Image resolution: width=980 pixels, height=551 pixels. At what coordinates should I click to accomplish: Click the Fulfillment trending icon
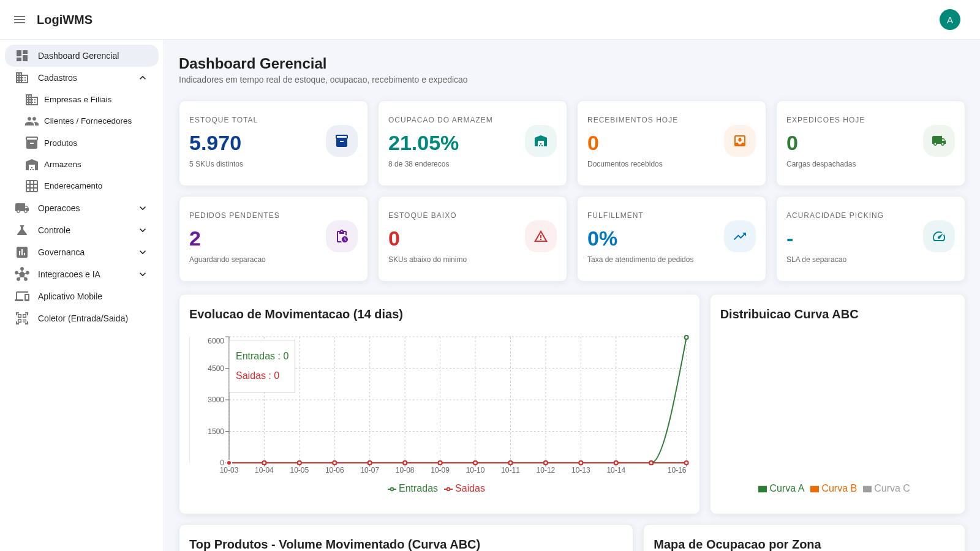[740, 236]
